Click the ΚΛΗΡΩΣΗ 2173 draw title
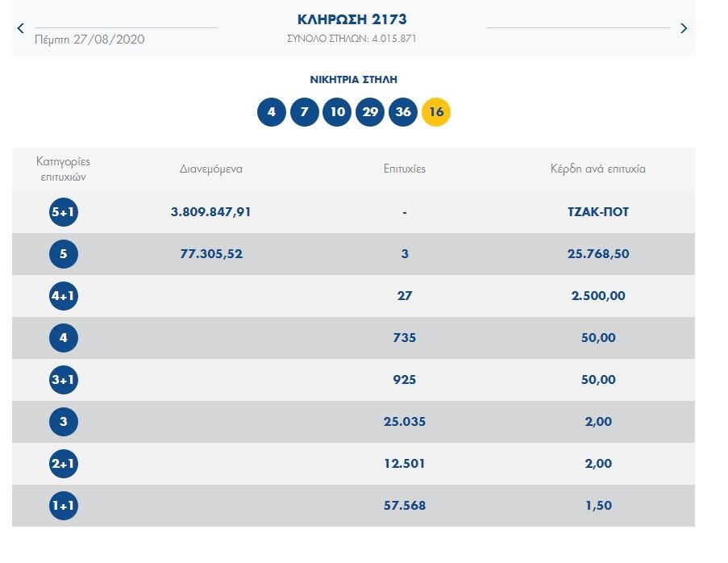The width and height of the screenshot is (728, 563). coord(352,19)
